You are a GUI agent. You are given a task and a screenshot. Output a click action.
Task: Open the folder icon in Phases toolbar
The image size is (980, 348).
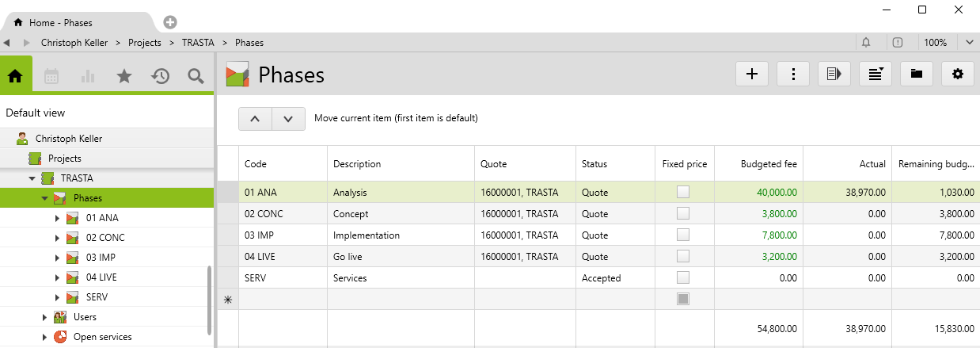[917, 74]
